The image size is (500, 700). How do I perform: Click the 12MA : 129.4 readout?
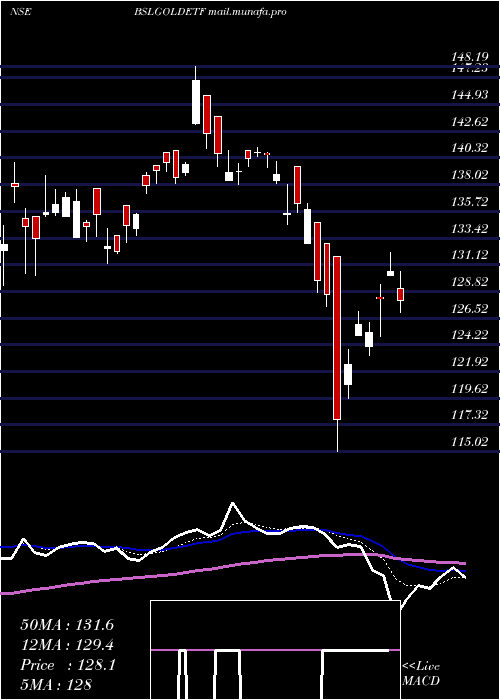coord(67,645)
